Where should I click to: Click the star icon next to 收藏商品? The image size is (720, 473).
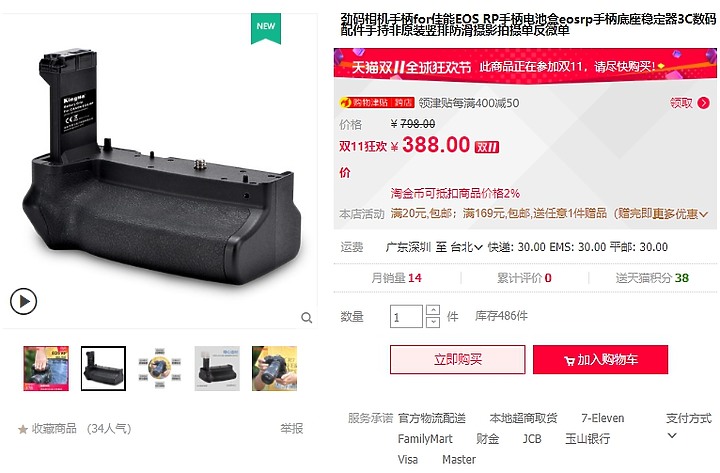(x=23, y=429)
